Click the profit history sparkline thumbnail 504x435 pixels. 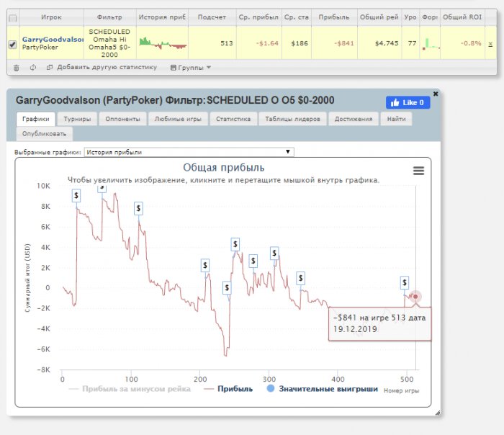pos(163,43)
